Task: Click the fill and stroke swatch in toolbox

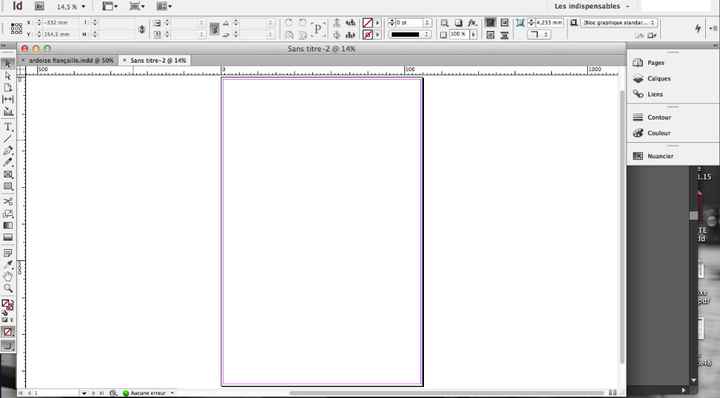Action: pyautogui.click(x=7, y=305)
